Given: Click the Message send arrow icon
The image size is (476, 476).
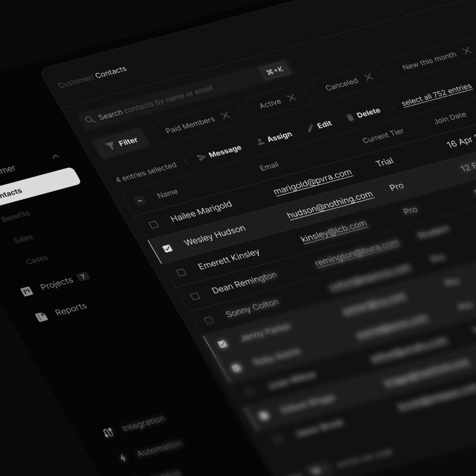Looking at the screenshot, I should click(201, 157).
